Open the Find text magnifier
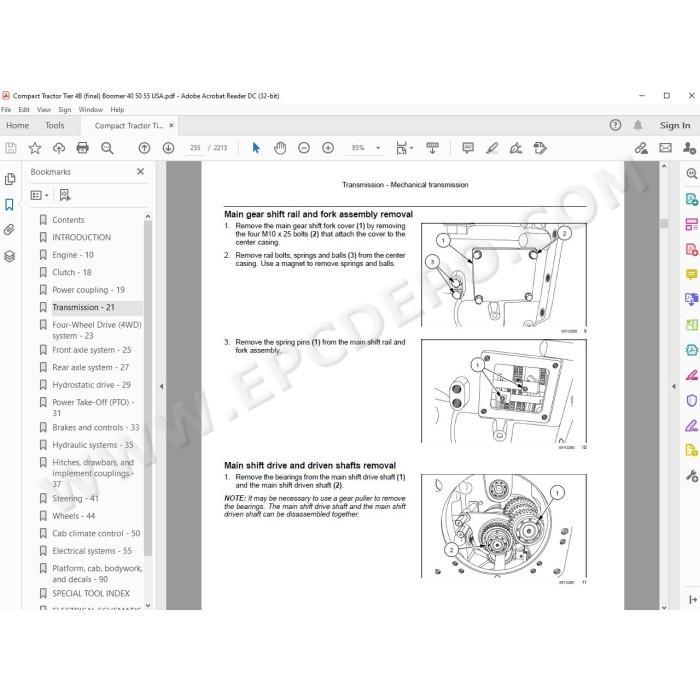700x700 pixels. (107, 148)
